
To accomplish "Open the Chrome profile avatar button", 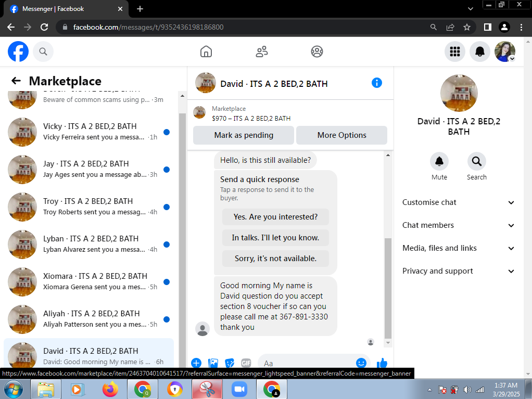I will 504,27.
